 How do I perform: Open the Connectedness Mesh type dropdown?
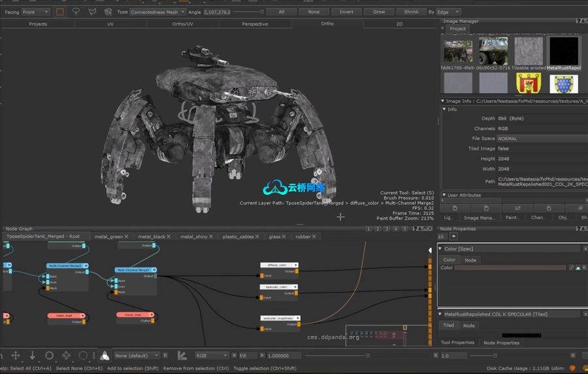point(157,12)
